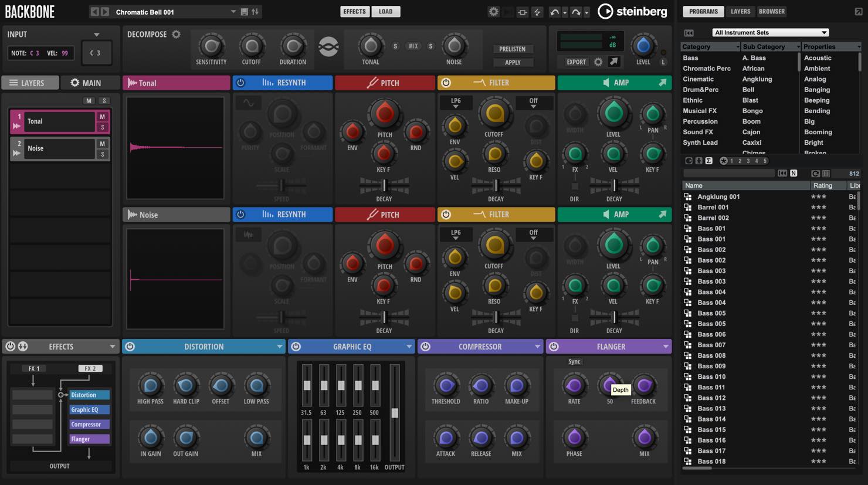Disable the Tonal Filter power switch
The image size is (868, 485).
446,83
